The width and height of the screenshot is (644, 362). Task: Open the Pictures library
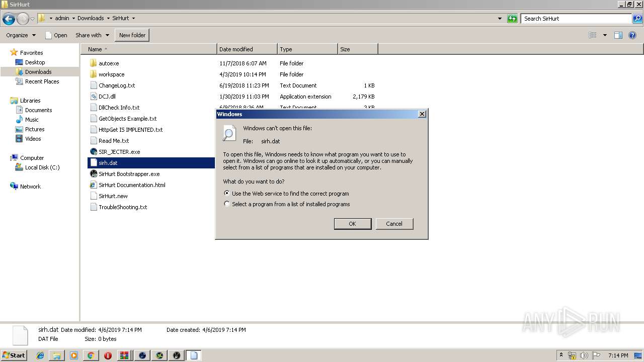pyautogui.click(x=35, y=129)
